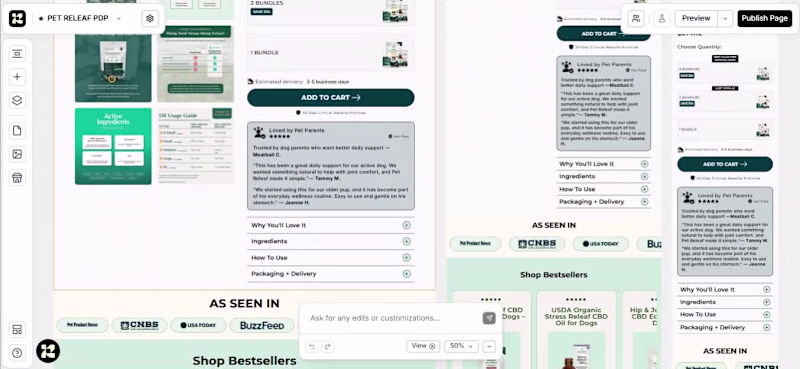The width and height of the screenshot is (800, 369).
Task: Open the dropdown arrow next to Preview
Action: point(725,18)
